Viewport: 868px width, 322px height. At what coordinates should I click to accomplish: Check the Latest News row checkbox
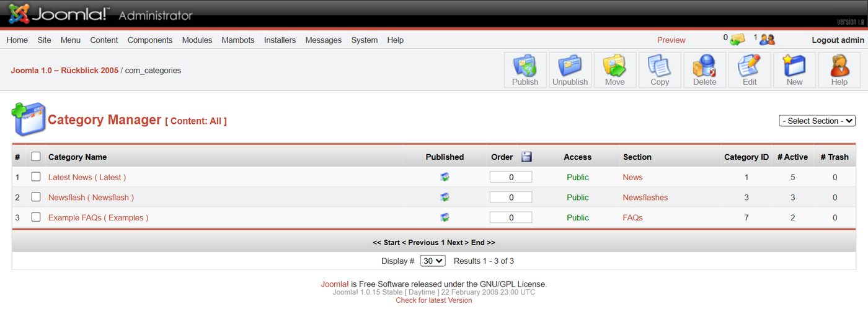pos(36,176)
